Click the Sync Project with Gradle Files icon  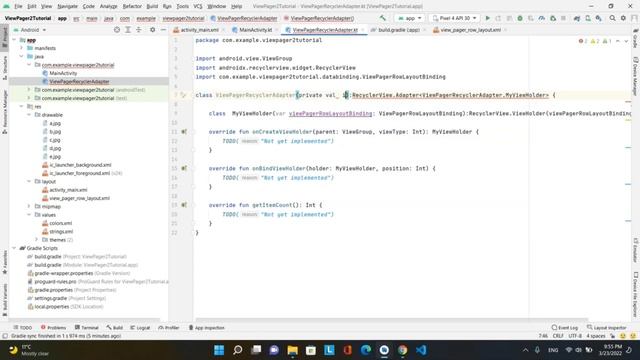click(x=577, y=18)
